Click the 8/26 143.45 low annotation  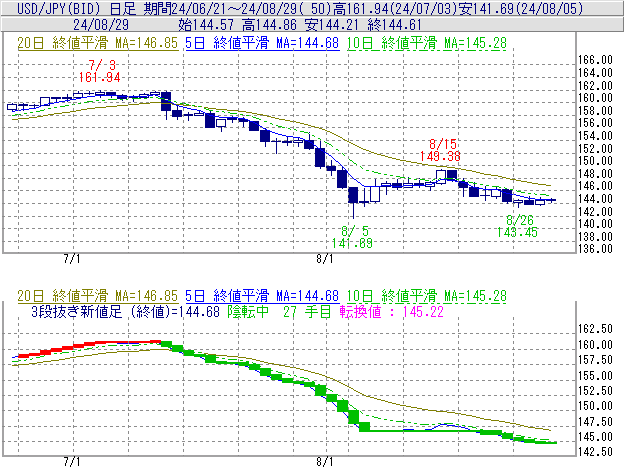pos(518,226)
